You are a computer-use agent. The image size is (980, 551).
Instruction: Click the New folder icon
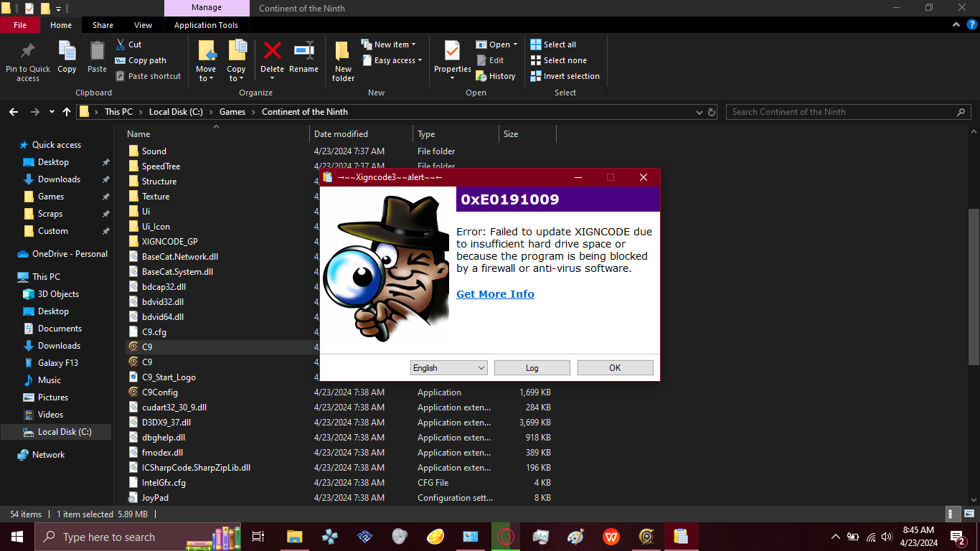pyautogui.click(x=343, y=60)
